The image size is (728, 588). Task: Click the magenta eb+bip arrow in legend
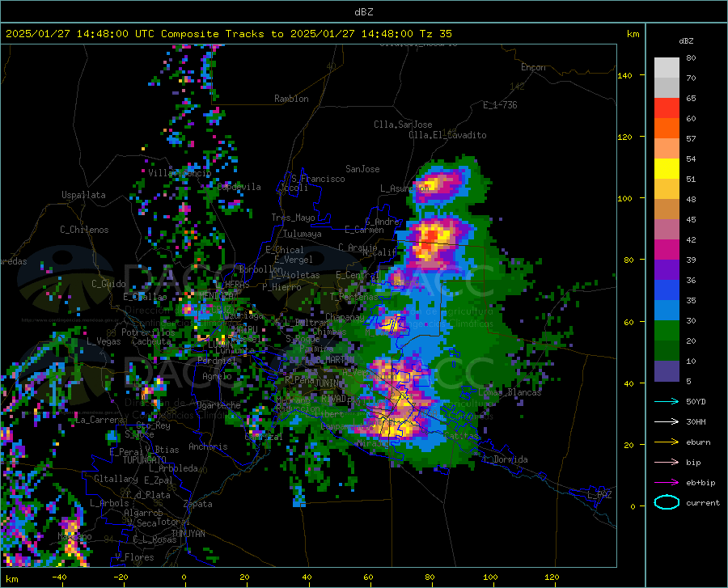[x=667, y=483]
